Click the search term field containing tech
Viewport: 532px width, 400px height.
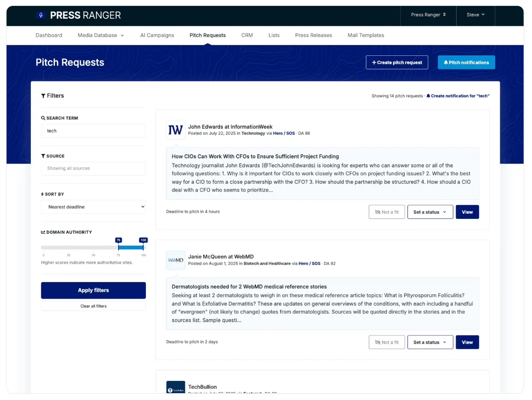(x=93, y=131)
